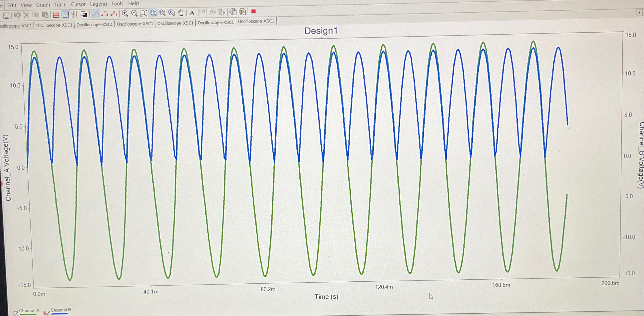Click the red stop simulation square
The height and width of the screenshot is (316, 644).
coord(253,12)
